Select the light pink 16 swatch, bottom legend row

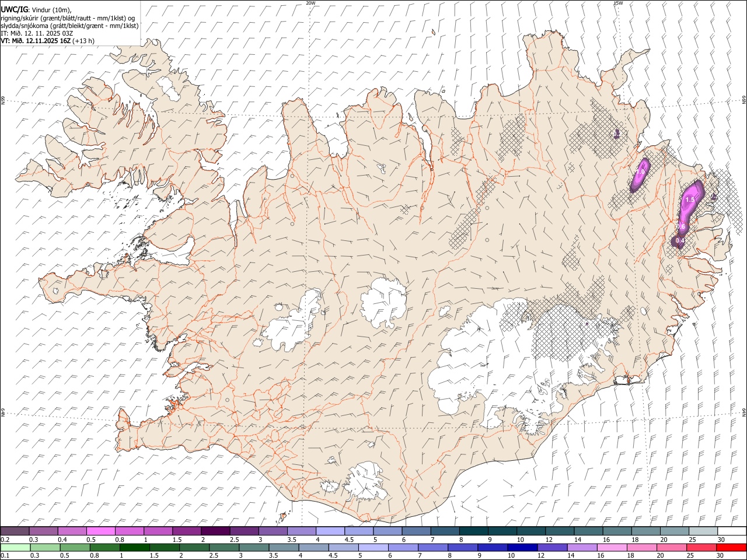612,548
